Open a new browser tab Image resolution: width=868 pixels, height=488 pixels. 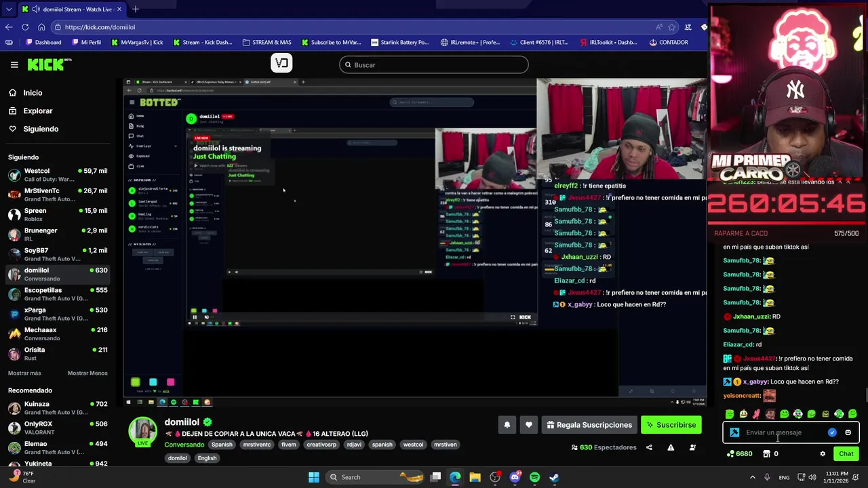point(136,9)
